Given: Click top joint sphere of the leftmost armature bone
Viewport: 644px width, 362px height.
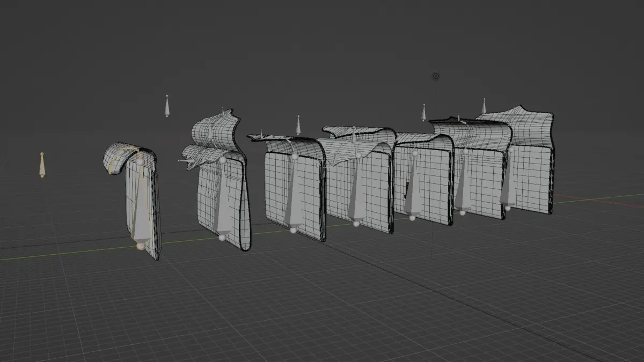Looking at the screenshot, I should (141, 161).
